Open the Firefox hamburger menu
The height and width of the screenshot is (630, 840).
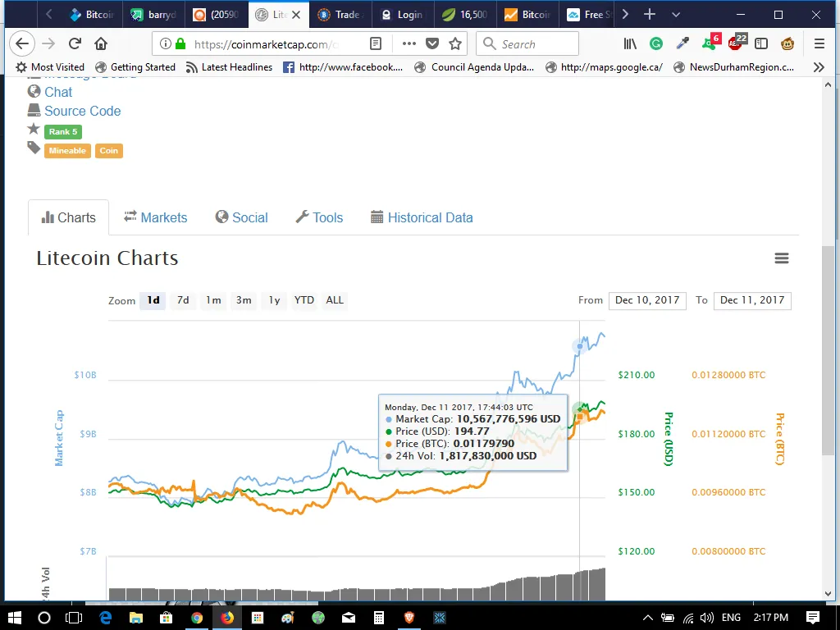819,44
